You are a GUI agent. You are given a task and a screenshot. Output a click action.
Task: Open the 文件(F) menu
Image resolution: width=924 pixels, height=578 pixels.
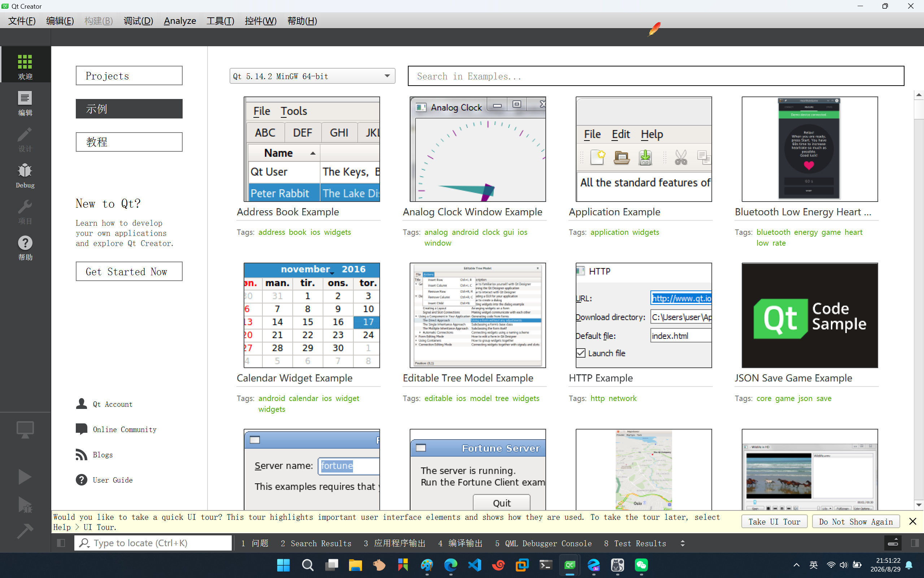pos(22,21)
